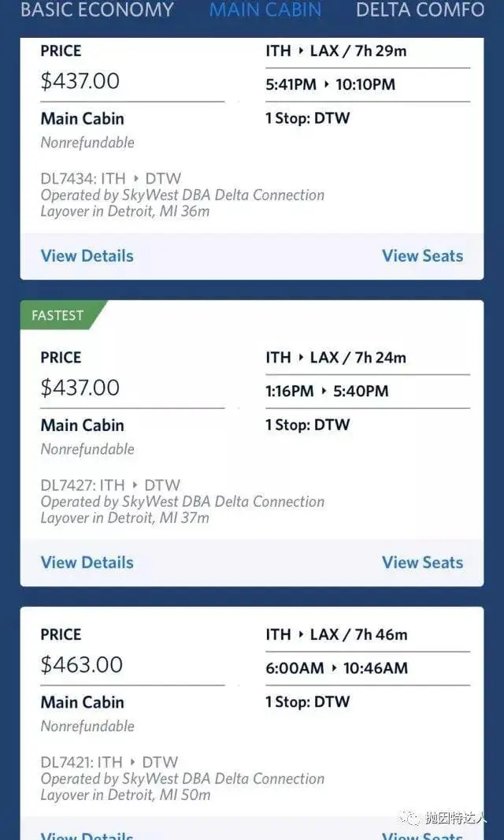Tap the DL7427 ITH to DTW flight number
This screenshot has width=504, height=840.
click(x=110, y=485)
